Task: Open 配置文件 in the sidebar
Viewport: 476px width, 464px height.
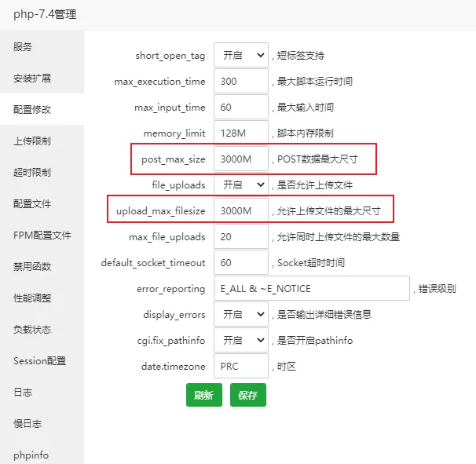Action: pyautogui.click(x=42, y=203)
